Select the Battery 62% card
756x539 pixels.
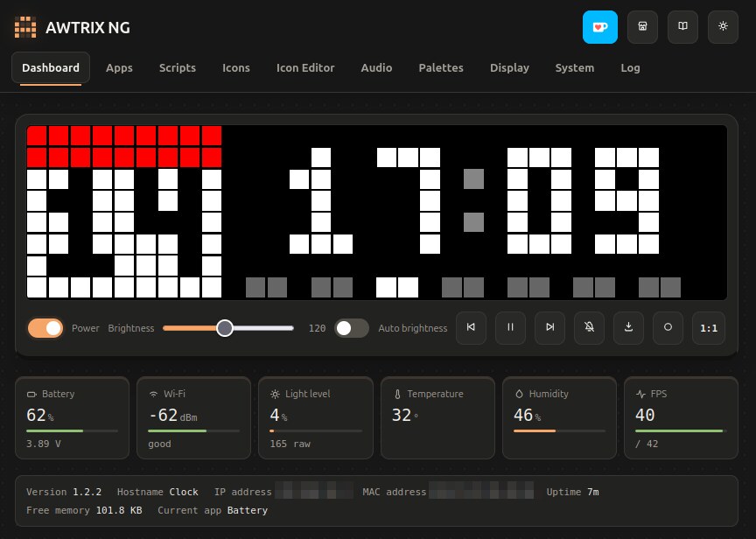pos(73,417)
